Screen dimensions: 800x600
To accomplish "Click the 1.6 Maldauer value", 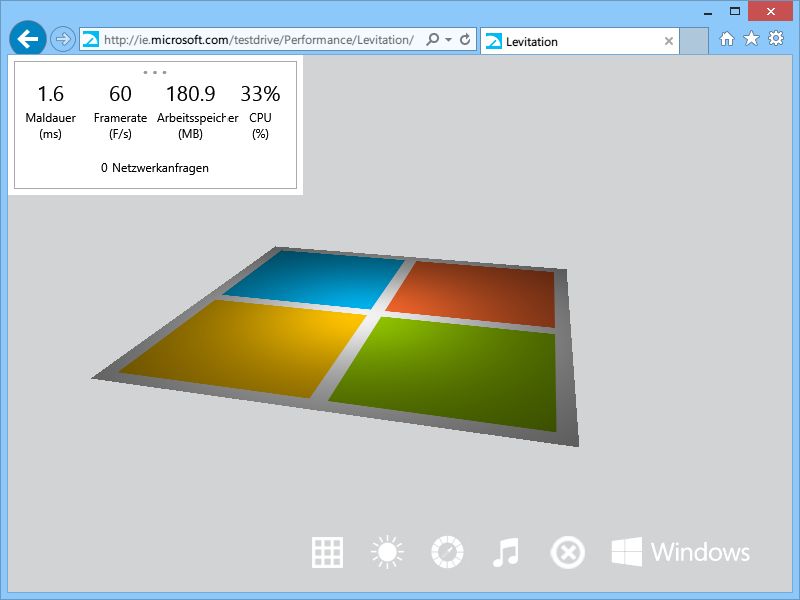I will click(51, 93).
